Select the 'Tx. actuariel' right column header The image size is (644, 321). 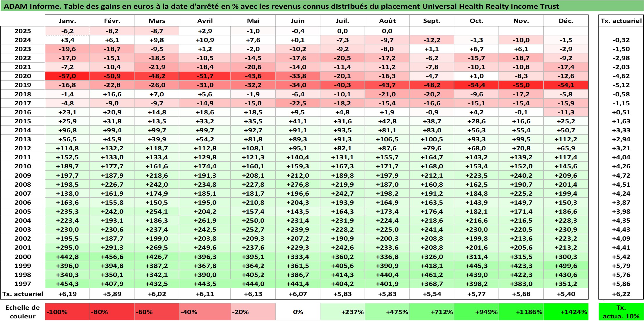coord(621,21)
